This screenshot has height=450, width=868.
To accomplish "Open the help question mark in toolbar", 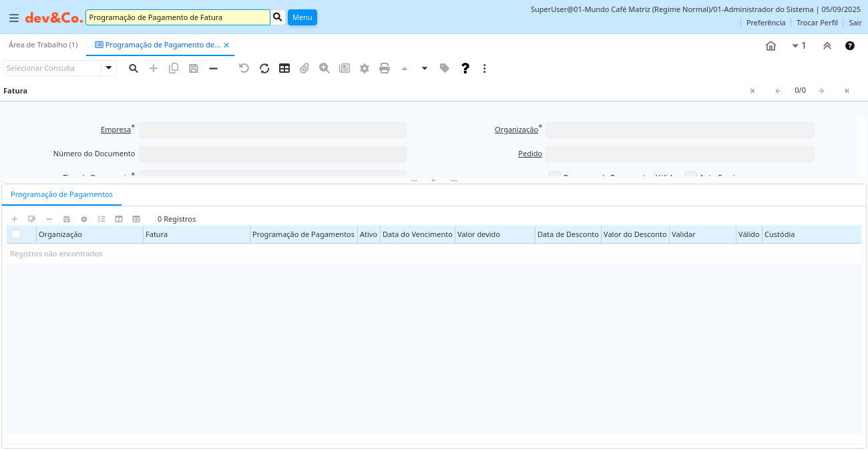I will pos(465,68).
